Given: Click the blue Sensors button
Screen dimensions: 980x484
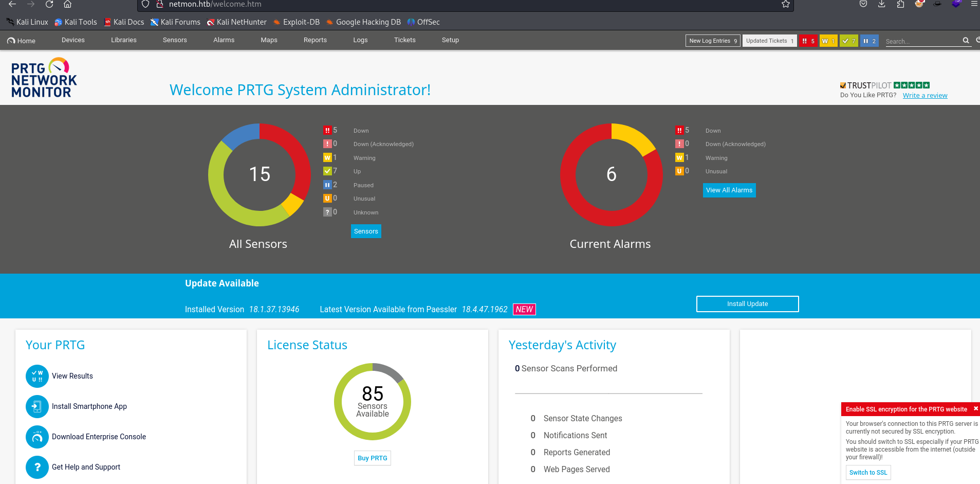Looking at the screenshot, I should point(366,231).
